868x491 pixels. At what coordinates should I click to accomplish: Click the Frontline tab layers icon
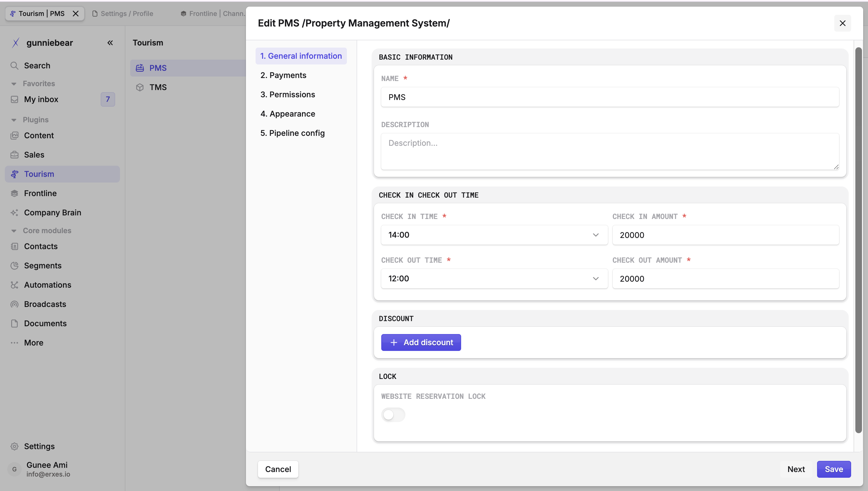(x=184, y=14)
